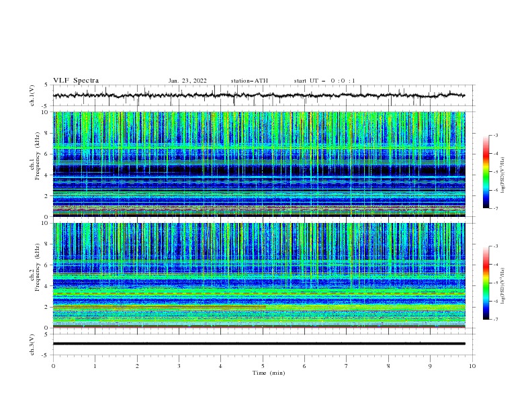Screen dimensions: 532x411
Task: Click the ch.1 color bar "log(PSD)(V²/Hz)" label
Action: point(503,175)
